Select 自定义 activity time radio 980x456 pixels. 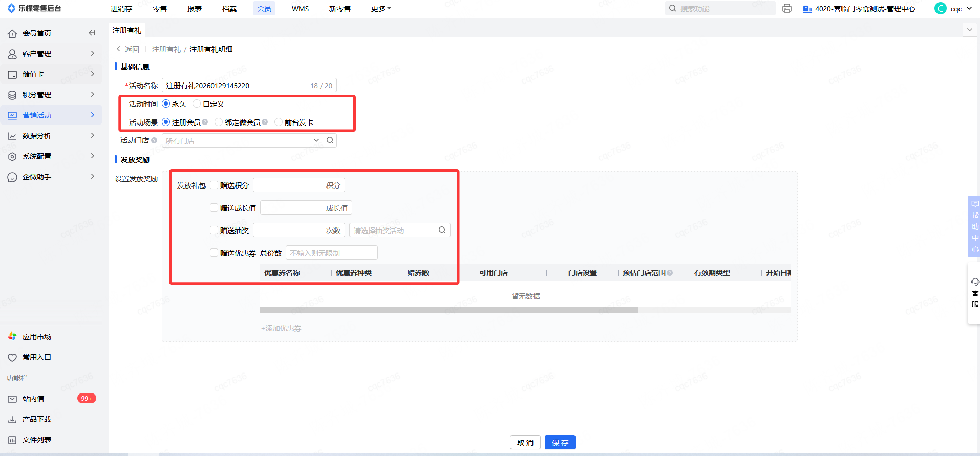[197, 103]
